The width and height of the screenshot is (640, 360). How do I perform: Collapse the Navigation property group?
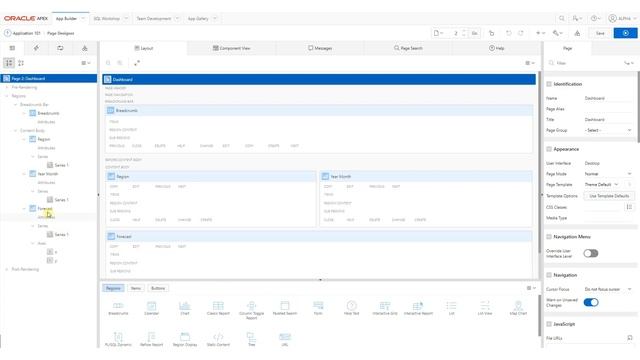point(549,275)
